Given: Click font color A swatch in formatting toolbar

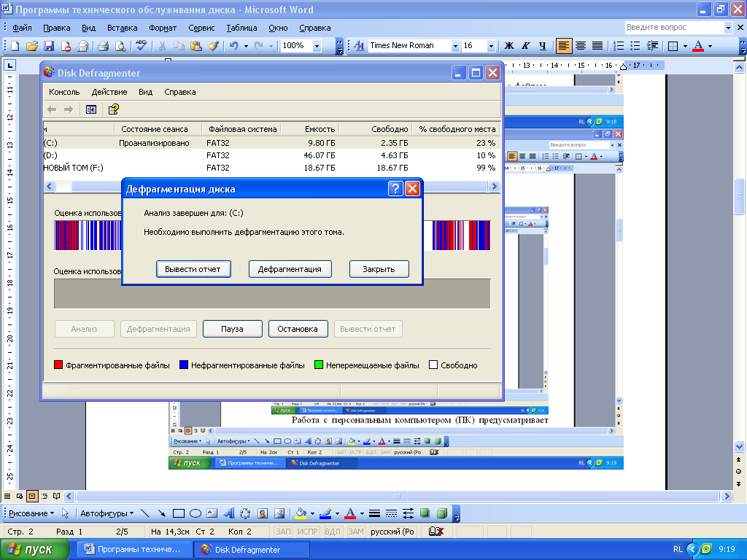Looking at the screenshot, I should pos(698,46).
